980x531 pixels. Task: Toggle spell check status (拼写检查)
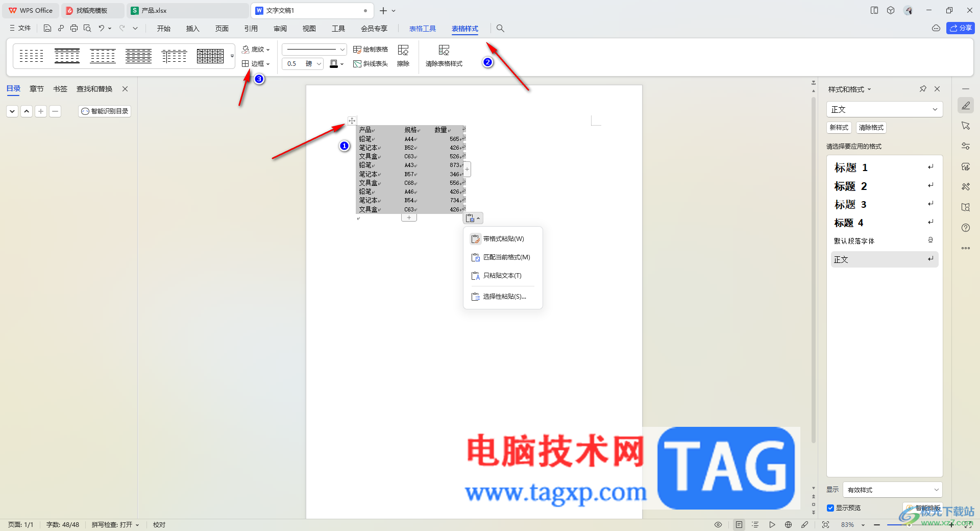tap(115, 524)
